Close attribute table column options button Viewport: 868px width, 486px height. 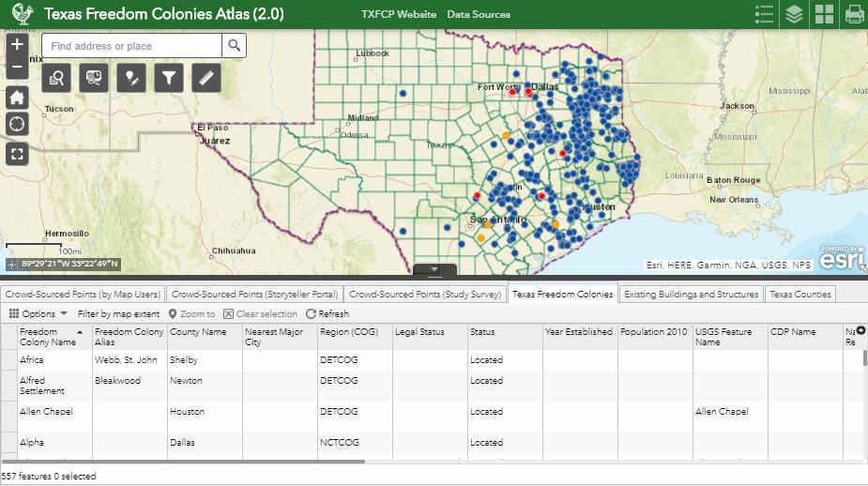[x=860, y=330]
